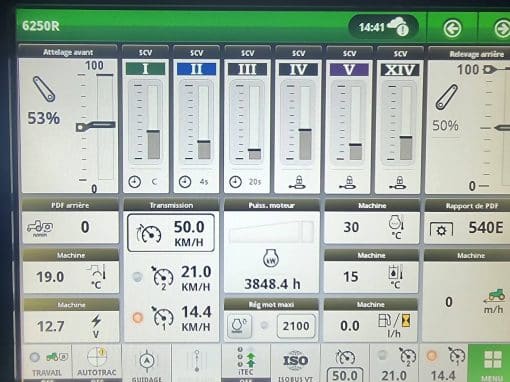
Task: Tap the SCV I timer clock icon
Action: pos(135,182)
